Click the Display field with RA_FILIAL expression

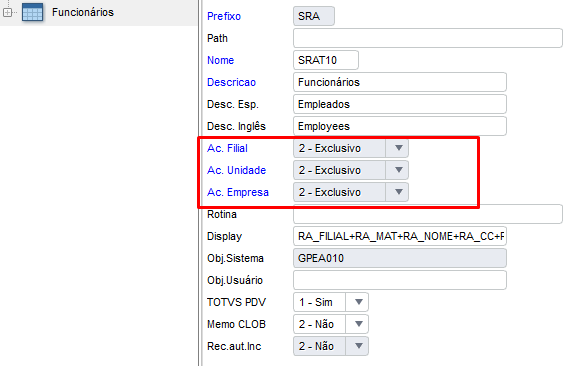point(399,236)
